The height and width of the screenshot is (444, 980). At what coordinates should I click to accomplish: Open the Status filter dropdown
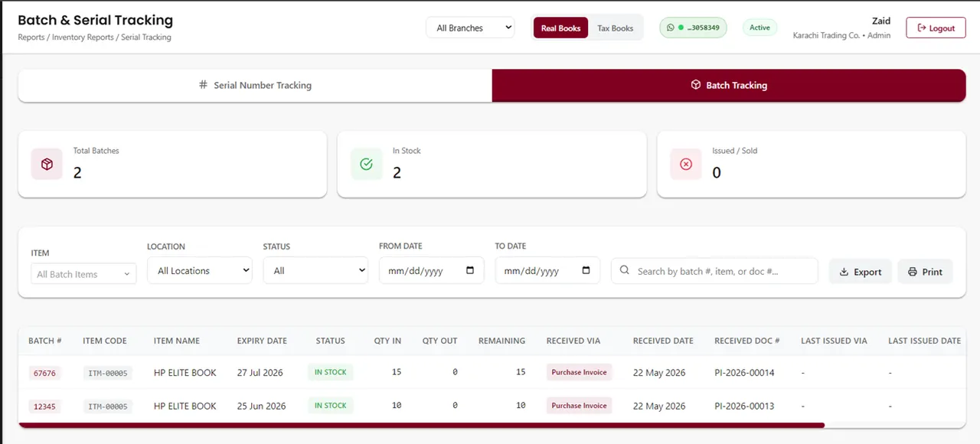coord(315,270)
